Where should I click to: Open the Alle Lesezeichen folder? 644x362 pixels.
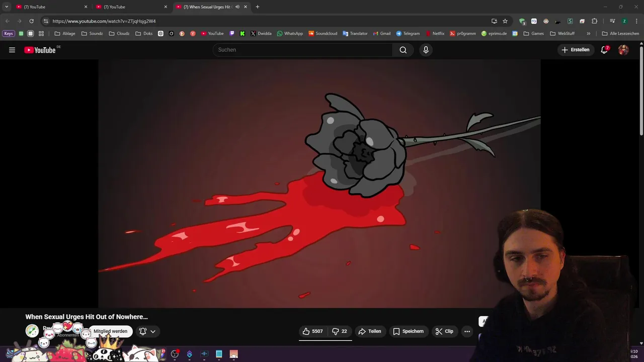[620, 34]
